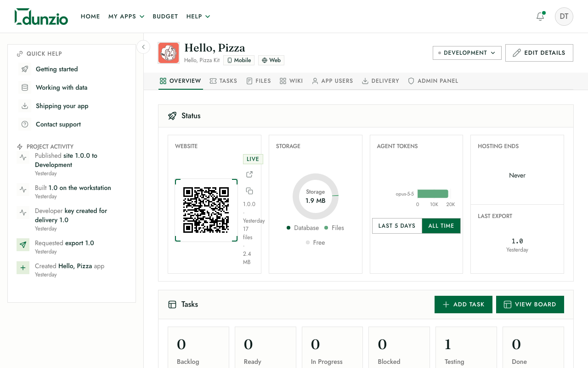Collapse the sidebar with the chevron button
The width and height of the screenshot is (588, 368).
pyautogui.click(x=143, y=46)
